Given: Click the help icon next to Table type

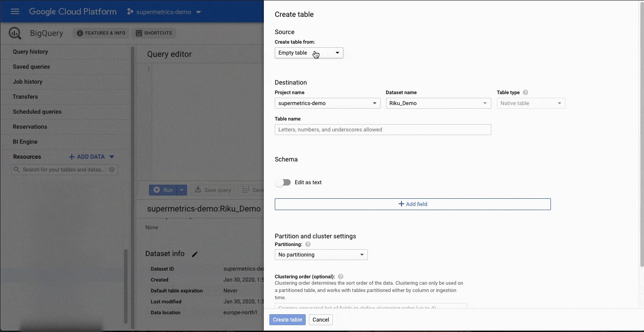Looking at the screenshot, I should click(525, 92).
